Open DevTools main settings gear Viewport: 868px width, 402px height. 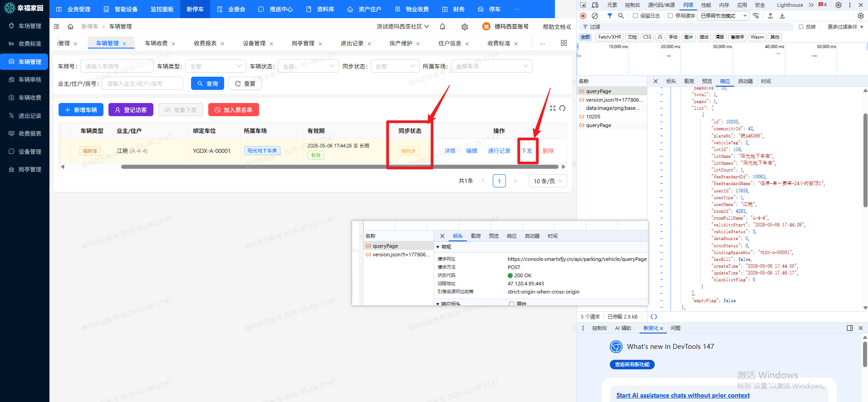(x=839, y=5)
